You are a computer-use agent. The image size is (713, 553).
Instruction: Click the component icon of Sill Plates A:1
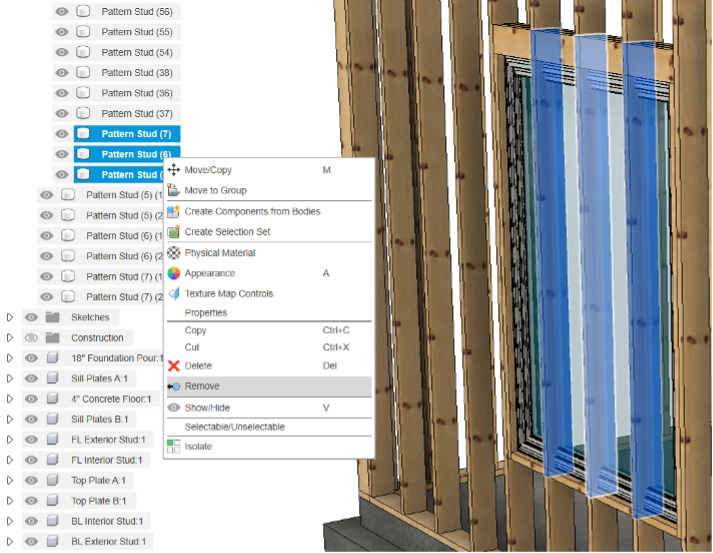tap(53, 378)
